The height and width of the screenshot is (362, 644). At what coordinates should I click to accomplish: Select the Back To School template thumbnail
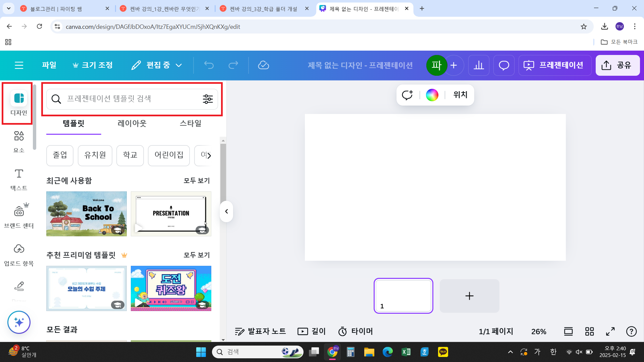(x=86, y=214)
